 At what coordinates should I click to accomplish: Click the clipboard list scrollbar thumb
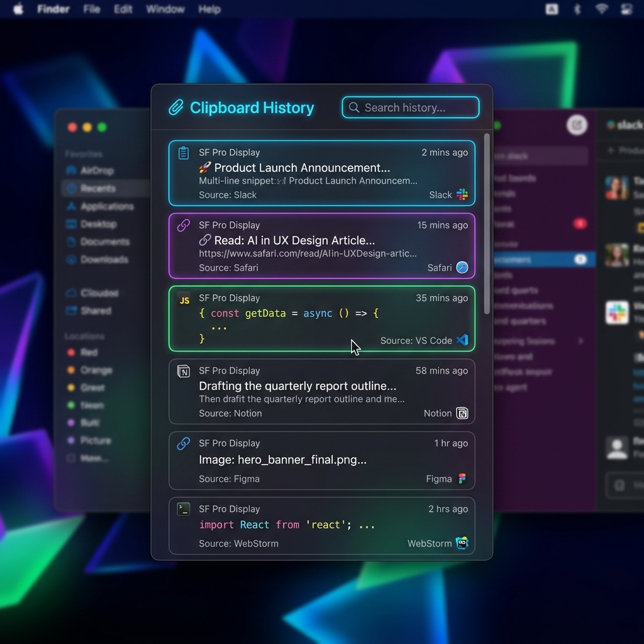coord(487,224)
